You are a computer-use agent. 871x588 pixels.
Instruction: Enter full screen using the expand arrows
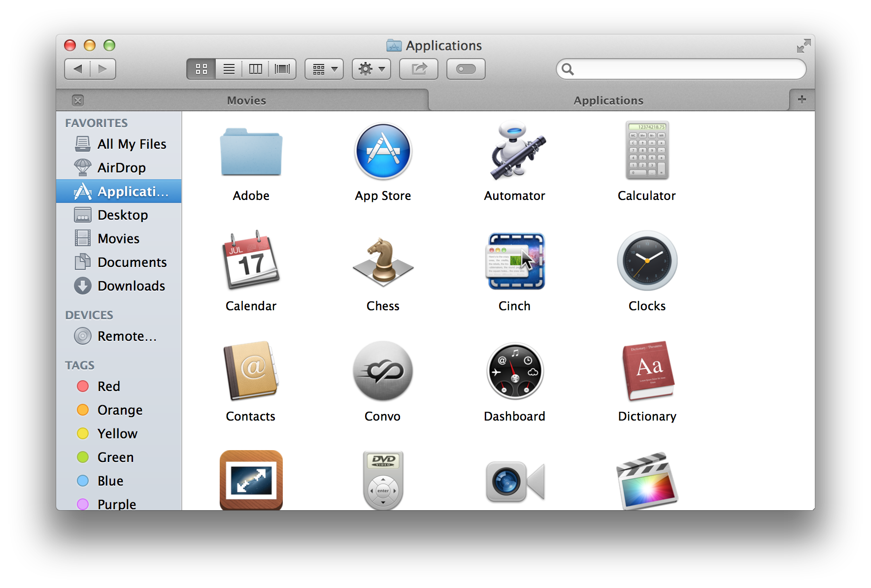point(804,46)
